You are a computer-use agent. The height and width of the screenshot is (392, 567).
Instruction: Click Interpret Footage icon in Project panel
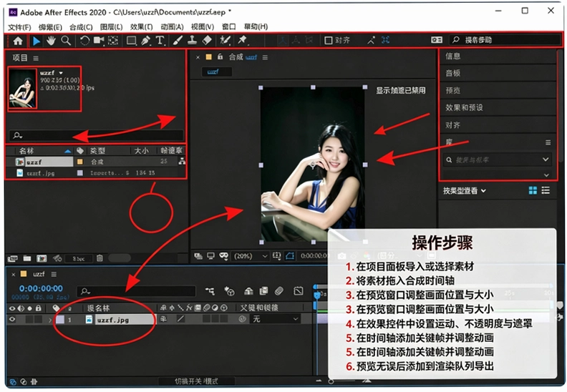[12, 258]
